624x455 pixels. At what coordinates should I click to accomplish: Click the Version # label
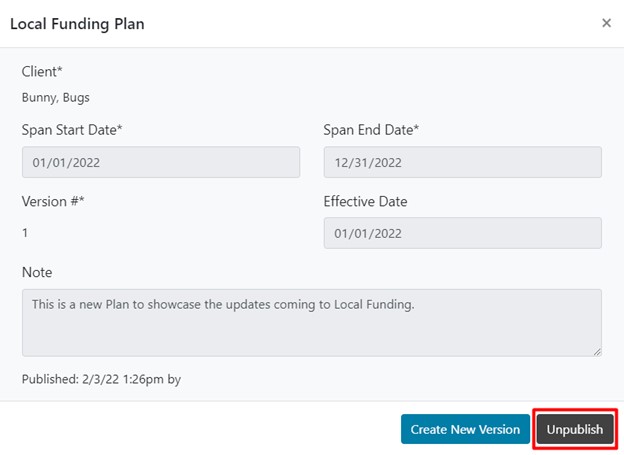[x=53, y=201]
